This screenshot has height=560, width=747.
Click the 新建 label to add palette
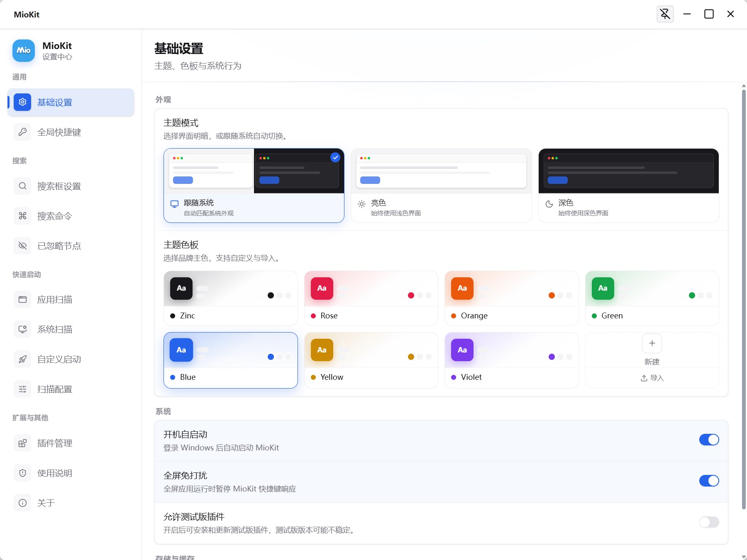tap(652, 362)
